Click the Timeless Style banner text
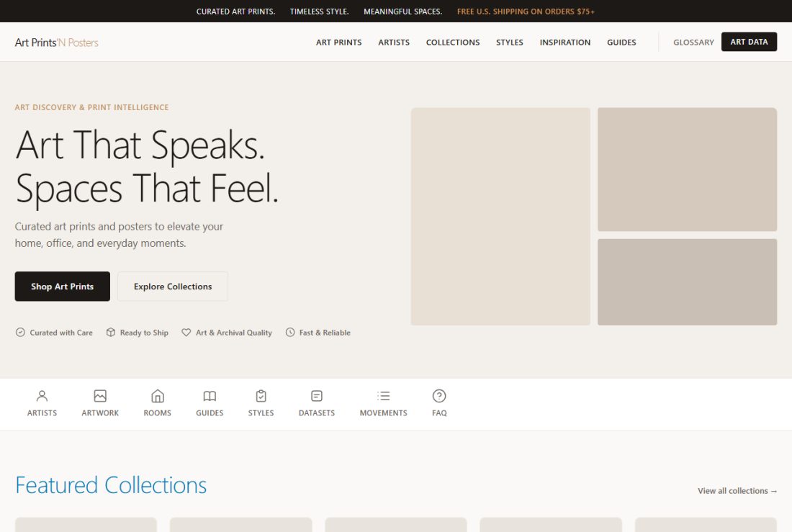792x532 pixels. click(319, 11)
